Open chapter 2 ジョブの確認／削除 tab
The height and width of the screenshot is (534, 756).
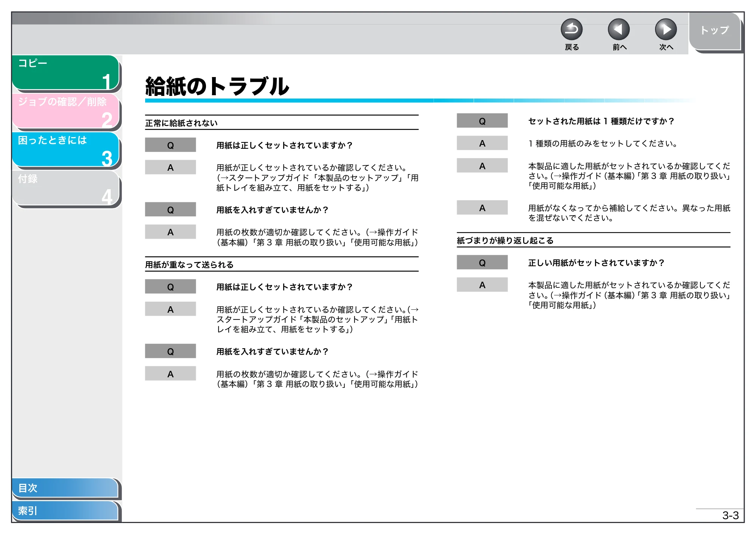[x=66, y=111]
